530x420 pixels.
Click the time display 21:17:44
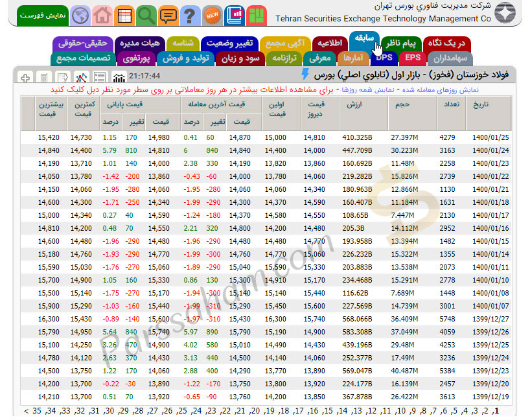point(144,76)
